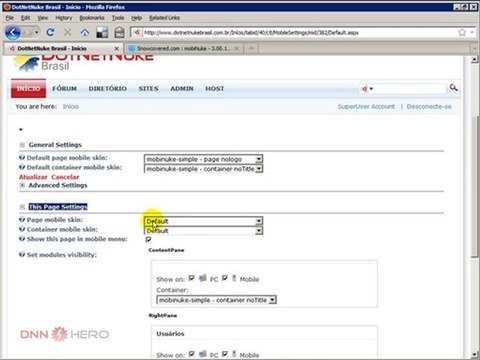Screen dimensions: 480x360
Task: Stop loading with the X toolbar icon
Action: 68,32
